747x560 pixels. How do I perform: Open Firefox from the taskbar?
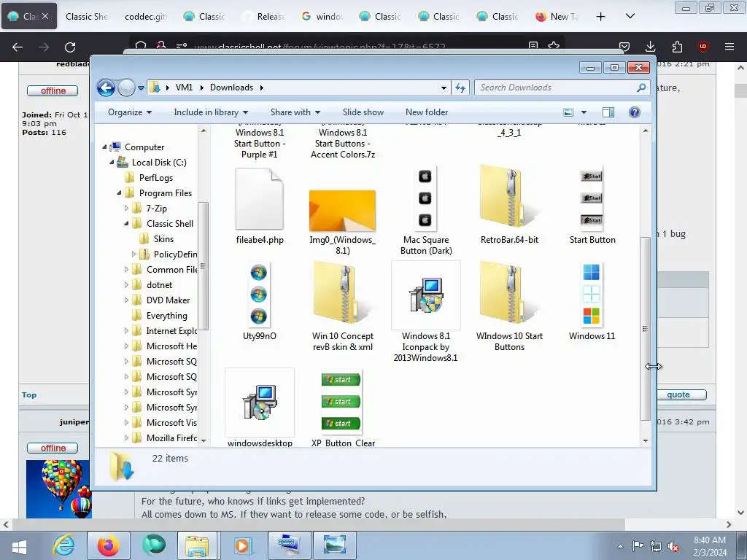tap(109, 545)
